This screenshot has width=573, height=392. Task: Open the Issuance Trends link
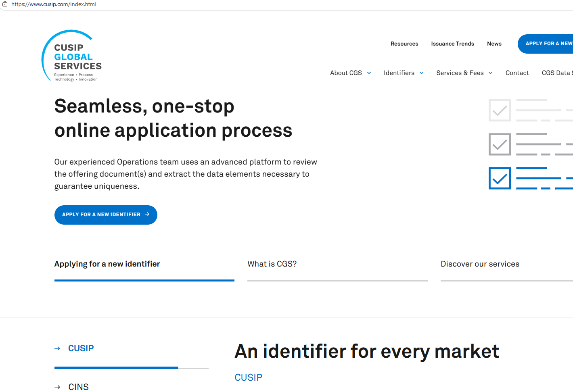[452, 44]
